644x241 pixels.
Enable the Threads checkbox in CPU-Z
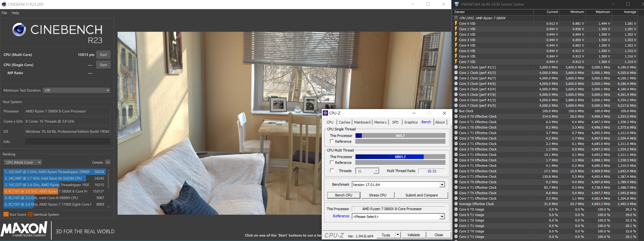pyautogui.click(x=332, y=171)
